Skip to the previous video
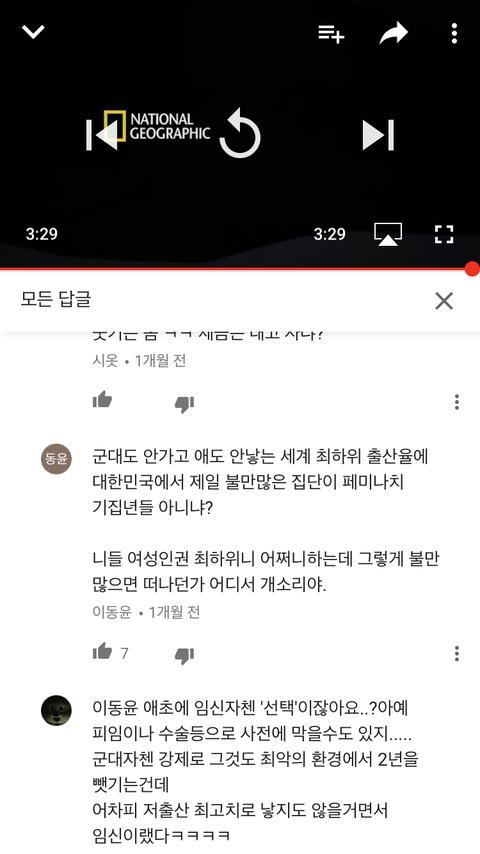 click(102, 135)
